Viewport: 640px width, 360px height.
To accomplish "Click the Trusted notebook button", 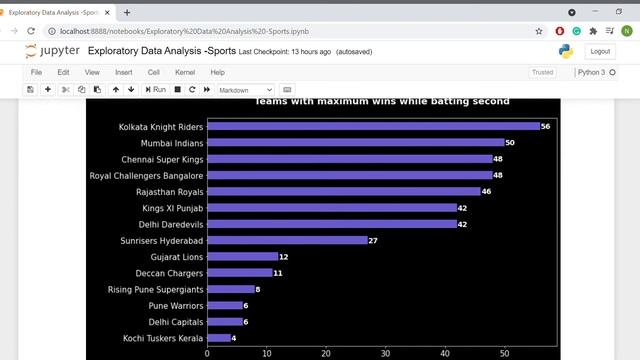I will coord(542,72).
